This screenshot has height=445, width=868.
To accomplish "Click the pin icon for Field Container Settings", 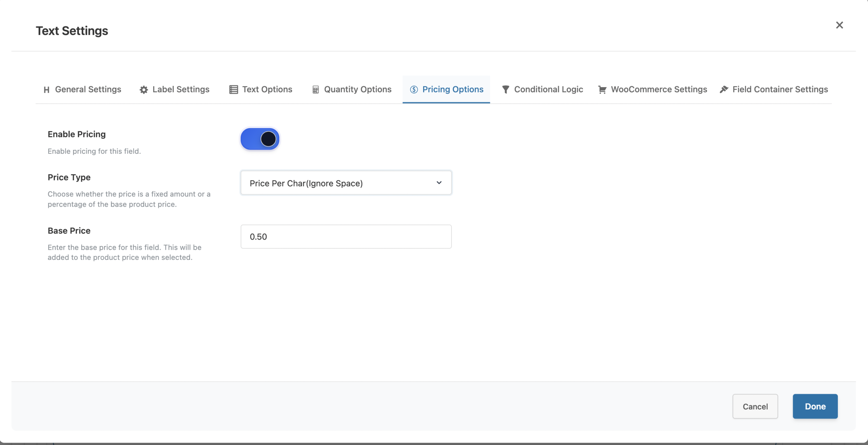I will [724, 90].
